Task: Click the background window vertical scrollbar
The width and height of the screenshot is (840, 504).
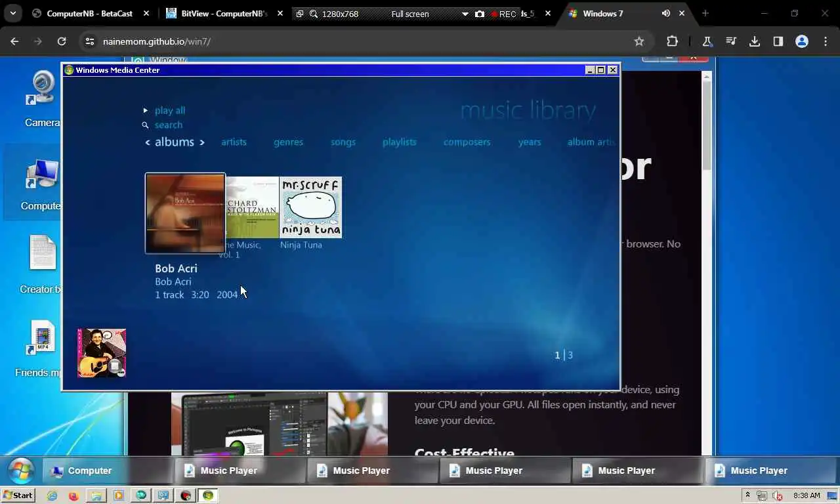Action: [x=707, y=125]
